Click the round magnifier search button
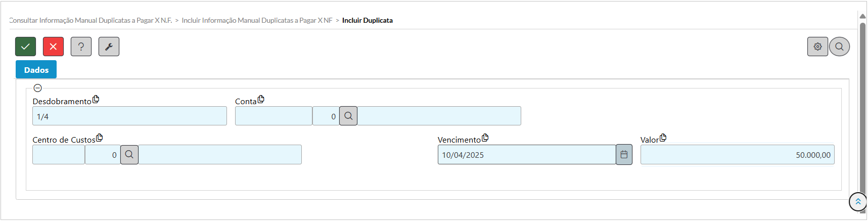Viewport: 868px width, 221px height. click(839, 47)
